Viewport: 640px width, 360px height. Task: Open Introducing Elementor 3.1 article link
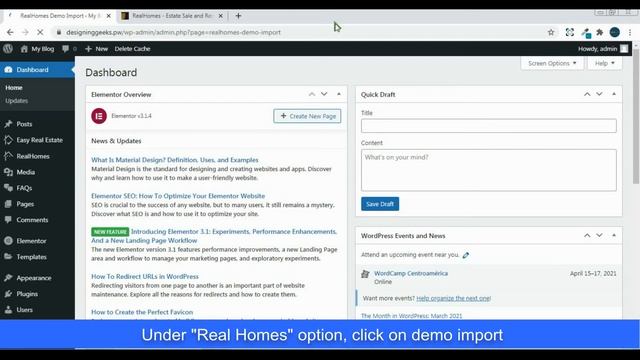214,236
